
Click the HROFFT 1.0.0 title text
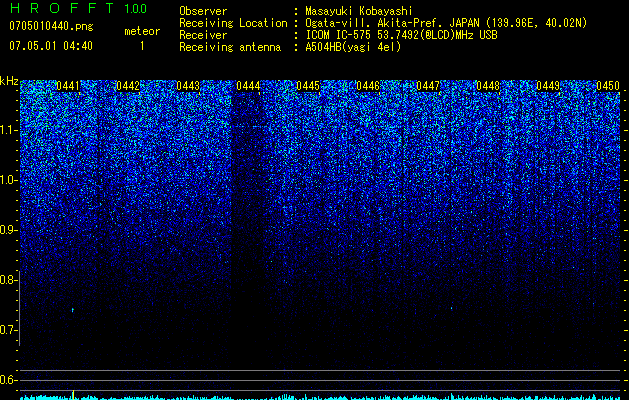tap(78, 8)
